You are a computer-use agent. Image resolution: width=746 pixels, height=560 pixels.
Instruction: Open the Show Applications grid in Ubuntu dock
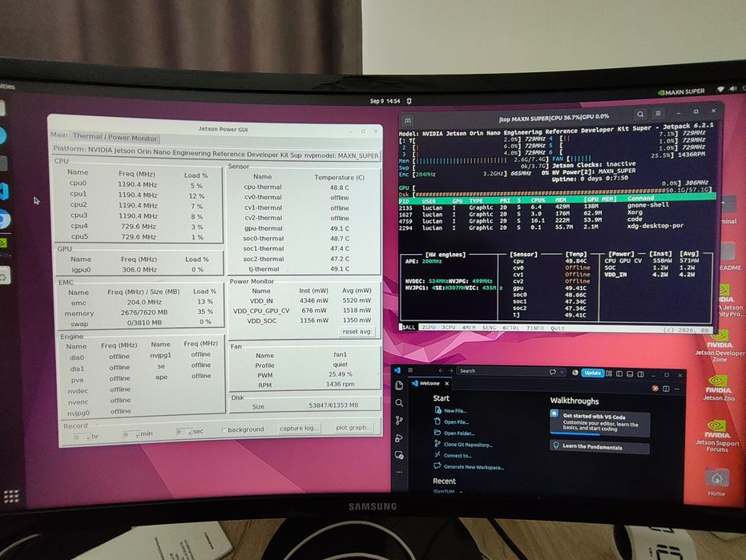[x=11, y=496]
